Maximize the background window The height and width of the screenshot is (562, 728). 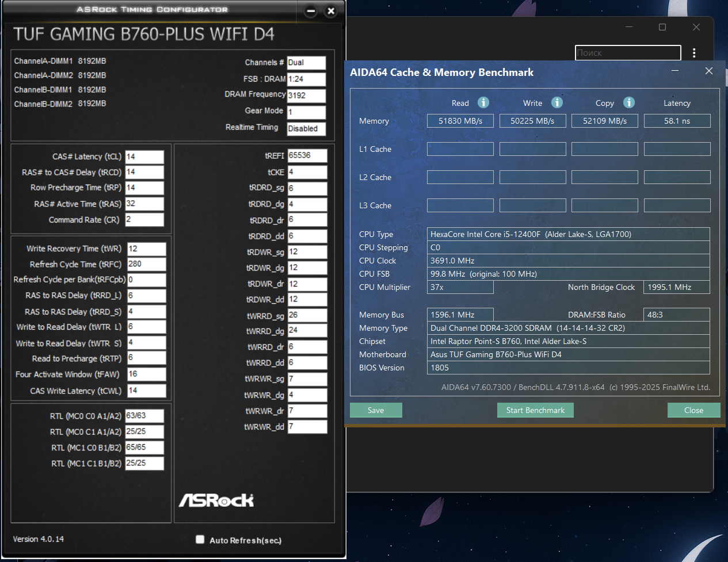(x=662, y=27)
